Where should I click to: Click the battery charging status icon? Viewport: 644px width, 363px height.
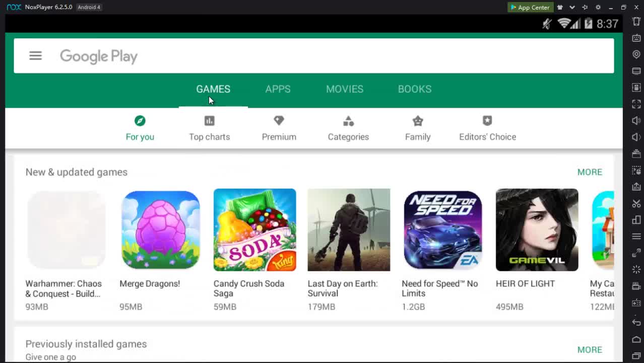tap(588, 24)
